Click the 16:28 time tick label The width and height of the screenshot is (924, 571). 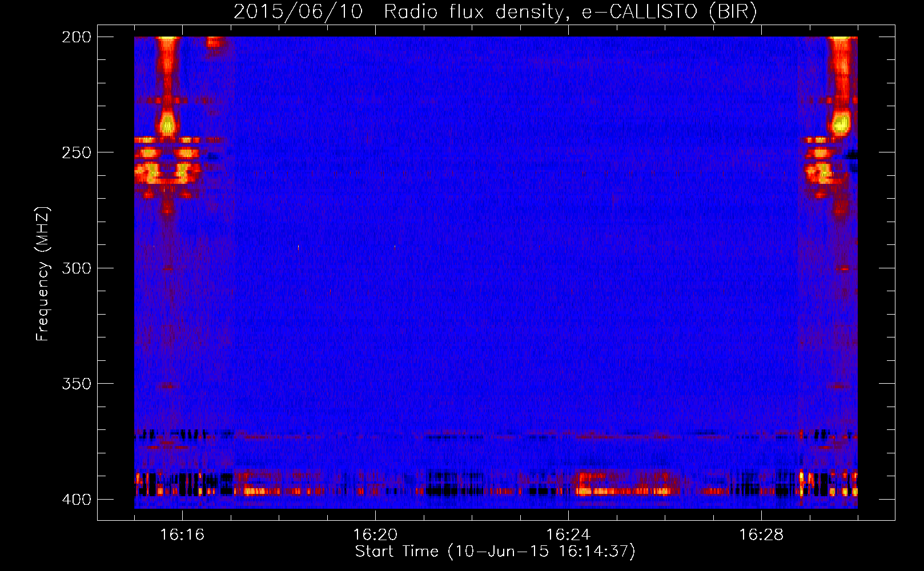[x=761, y=534]
